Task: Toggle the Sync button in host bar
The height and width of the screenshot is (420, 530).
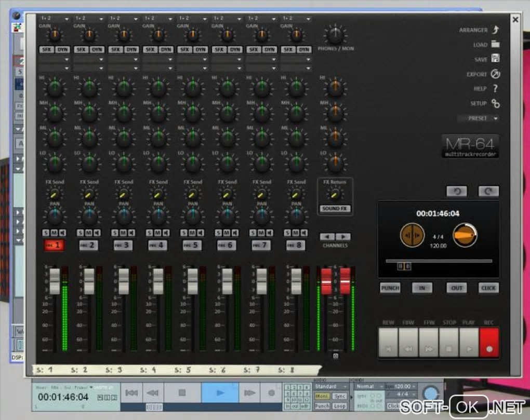Action: click(340, 396)
